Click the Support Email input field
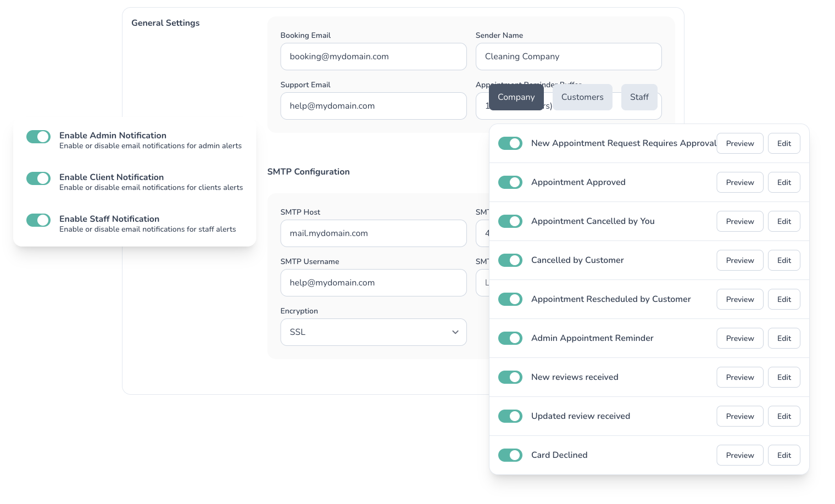The height and width of the screenshot is (504, 835). pos(374,106)
